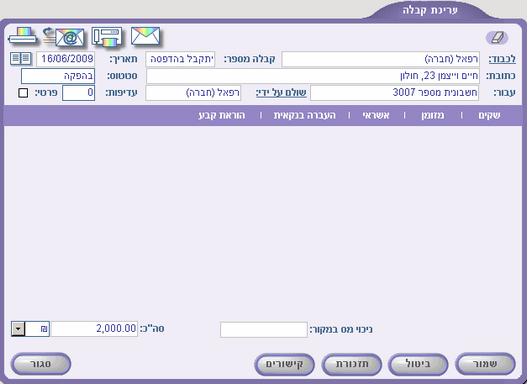527x384 pixels.
Task: Click the ביטול button
Action: [x=418, y=364]
